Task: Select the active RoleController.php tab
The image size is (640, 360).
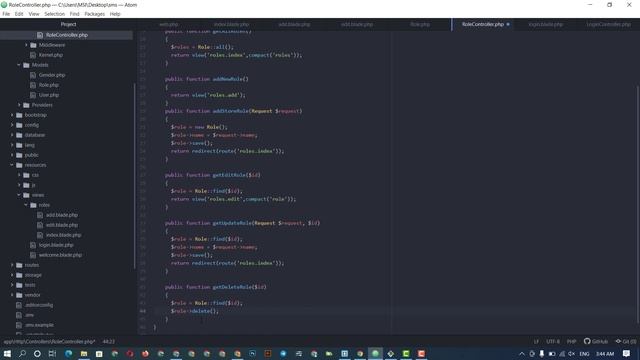Action: click(x=482, y=24)
